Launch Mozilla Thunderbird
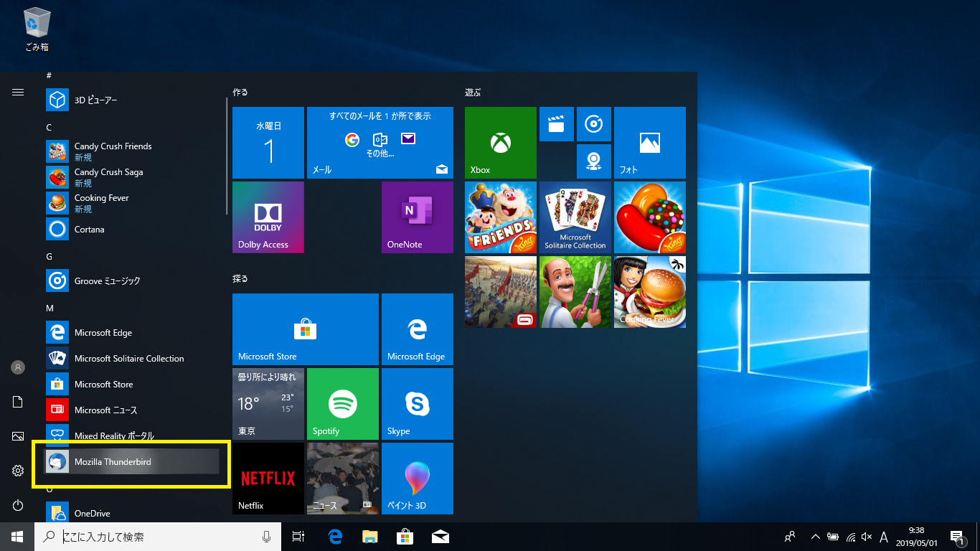The image size is (980, 551). coord(132,462)
